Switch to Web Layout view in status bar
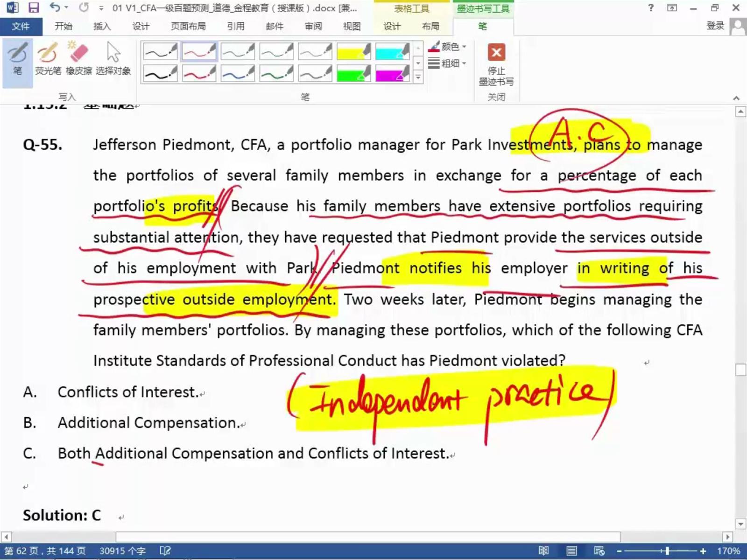This screenshot has width=747, height=560. point(599,551)
